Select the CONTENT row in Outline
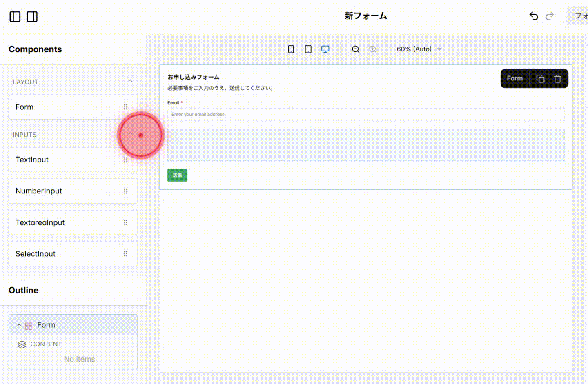Image resolution: width=588 pixels, height=384 pixels. (x=46, y=344)
